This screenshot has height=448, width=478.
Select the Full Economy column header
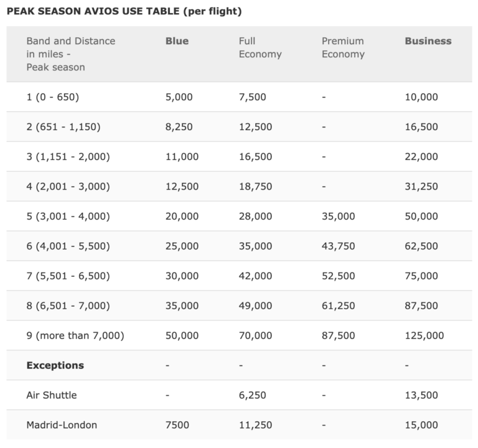260,47
